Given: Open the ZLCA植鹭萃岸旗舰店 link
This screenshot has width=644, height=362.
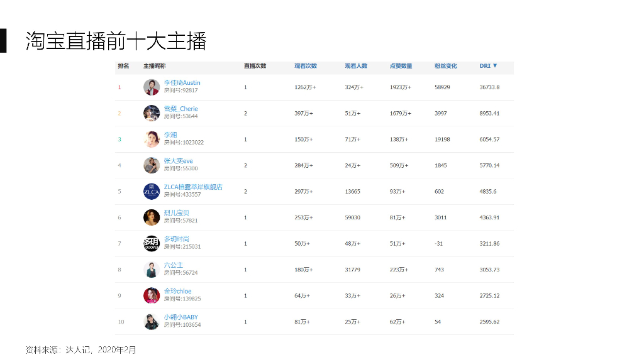Looking at the screenshot, I should (x=192, y=187).
